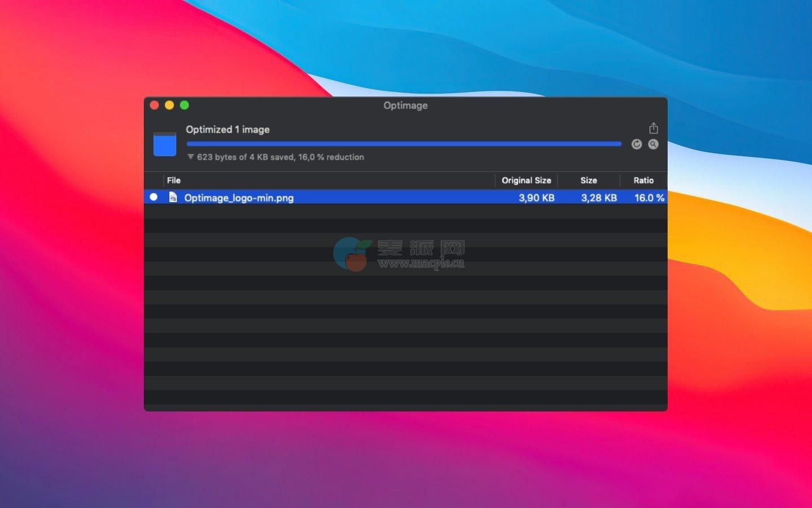Click the 16.0 % ratio cell
Screen dimensions: 812x508
point(649,198)
